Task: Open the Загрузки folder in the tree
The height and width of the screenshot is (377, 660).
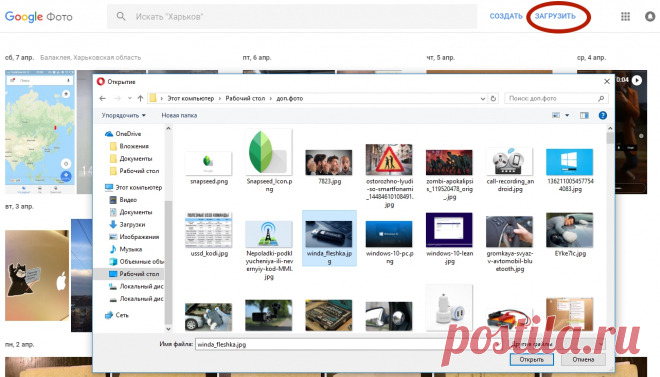Action: tap(127, 225)
